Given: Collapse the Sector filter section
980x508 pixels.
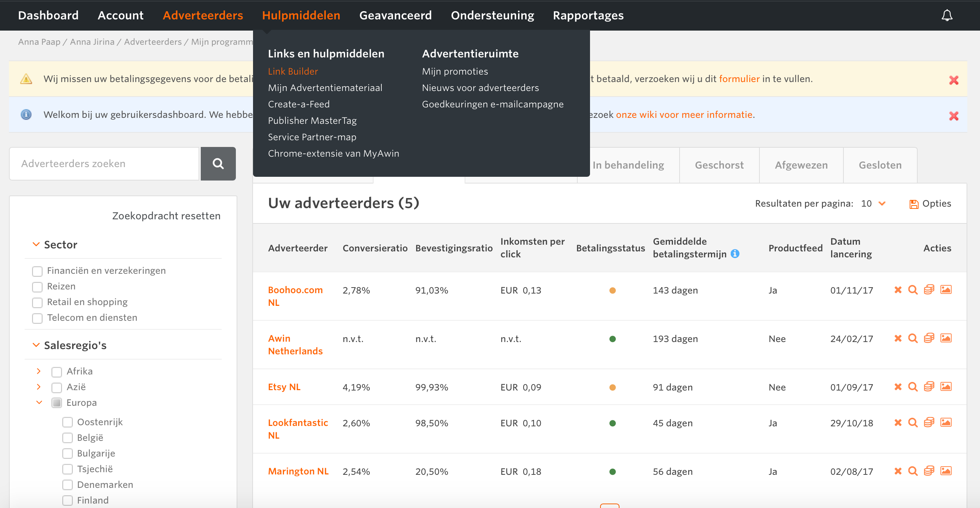Looking at the screenshot, I should click(x=36, y=245).
